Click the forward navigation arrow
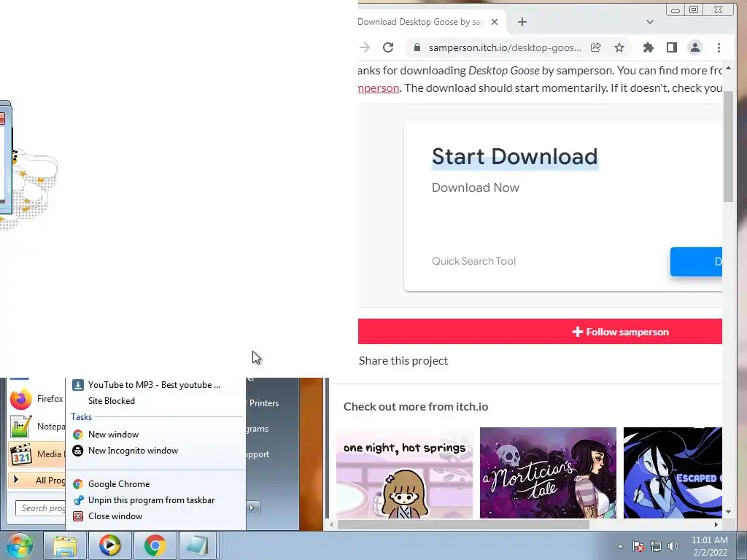Image resolution: width=747 pixels, height=560 pixels. coord(365,47)
